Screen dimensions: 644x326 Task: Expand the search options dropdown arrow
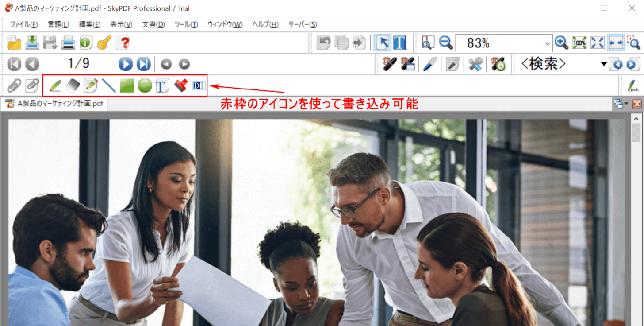coord(604,64)
